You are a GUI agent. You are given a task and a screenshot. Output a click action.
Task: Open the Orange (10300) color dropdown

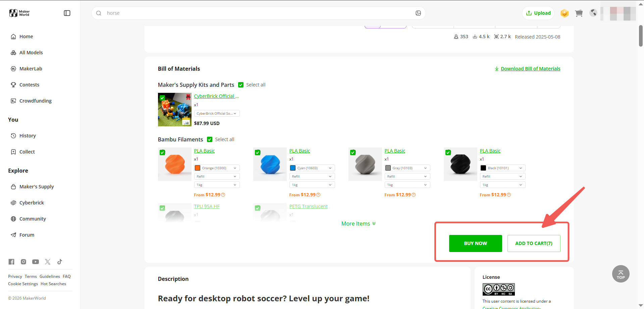[217, 168]
